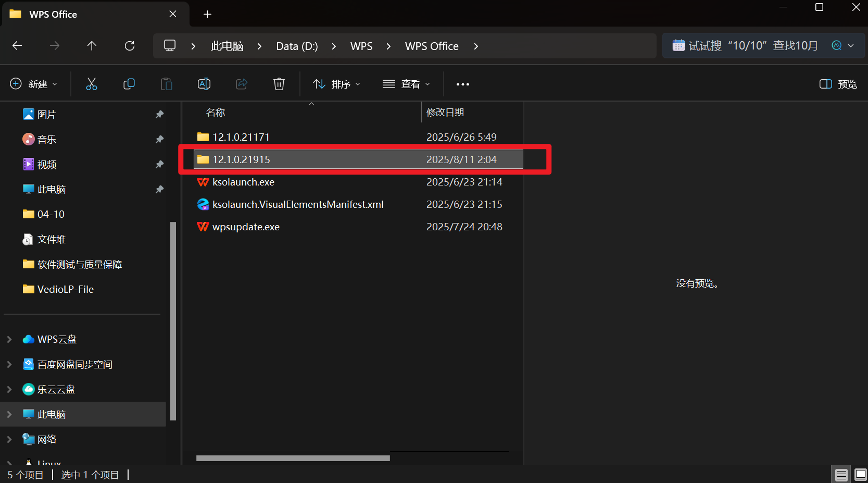Expand the 此电脑 tree node arrow
This screenshot has width=868, height=483.
click(x=9, y=414)
